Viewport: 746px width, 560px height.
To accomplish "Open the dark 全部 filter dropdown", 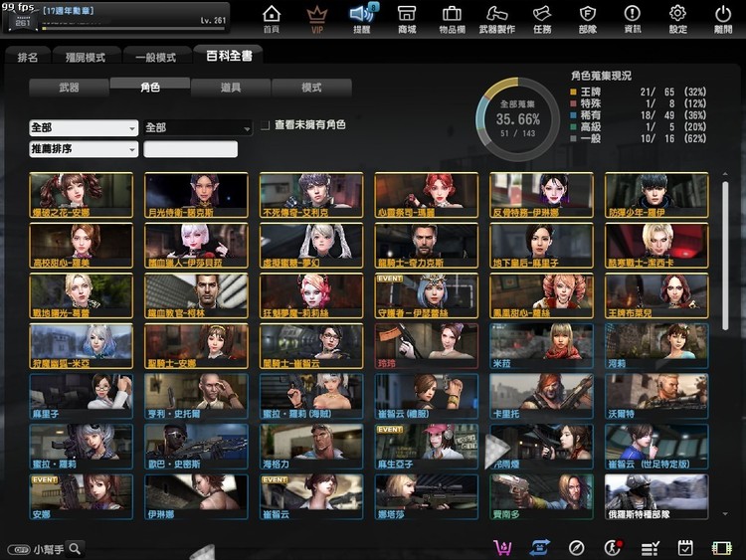I will (x=198, y=128).
